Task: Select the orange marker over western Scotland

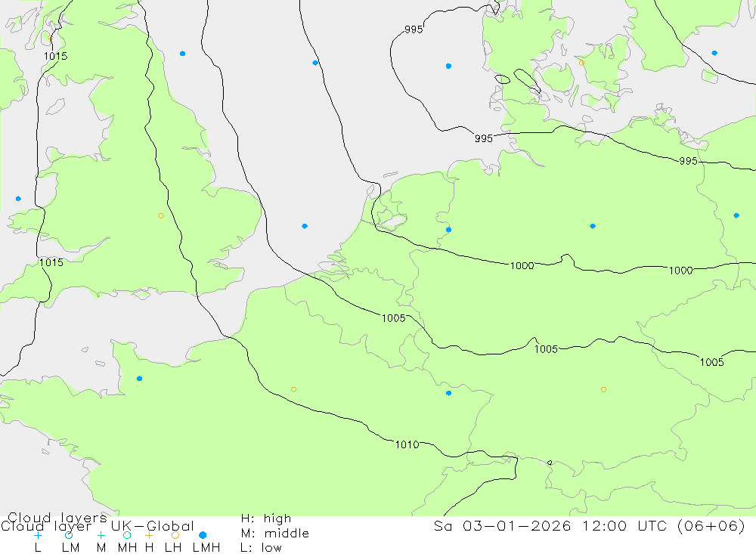Action: coord(50,38)
